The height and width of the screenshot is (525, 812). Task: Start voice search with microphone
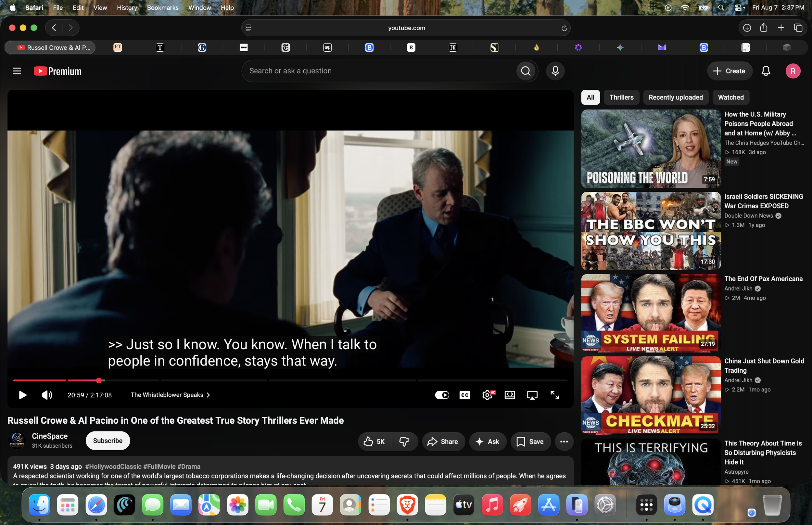click(x=555, y=71)
